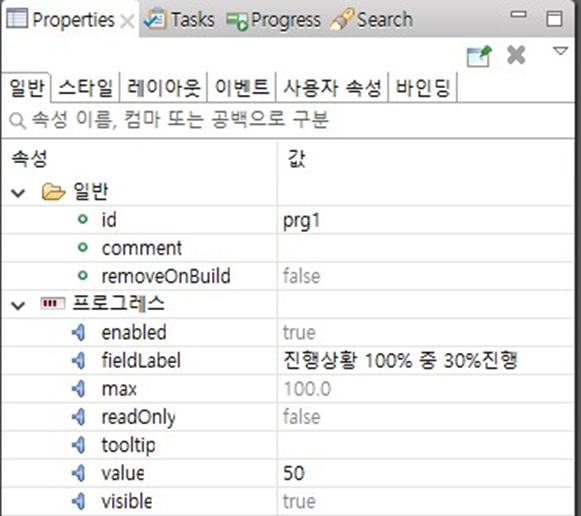Click the property name search field
581x516 pixels.
[288, 120]
